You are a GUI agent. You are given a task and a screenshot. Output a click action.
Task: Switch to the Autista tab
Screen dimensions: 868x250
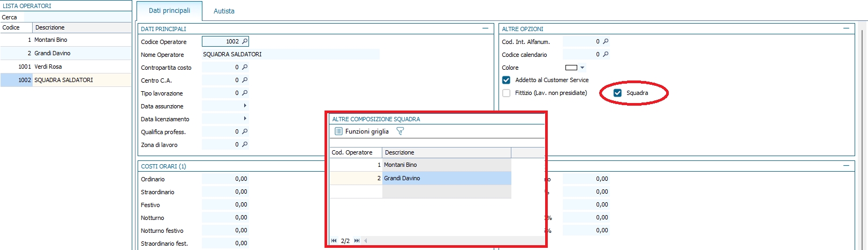pyautogui.click(x=224, y=11)
